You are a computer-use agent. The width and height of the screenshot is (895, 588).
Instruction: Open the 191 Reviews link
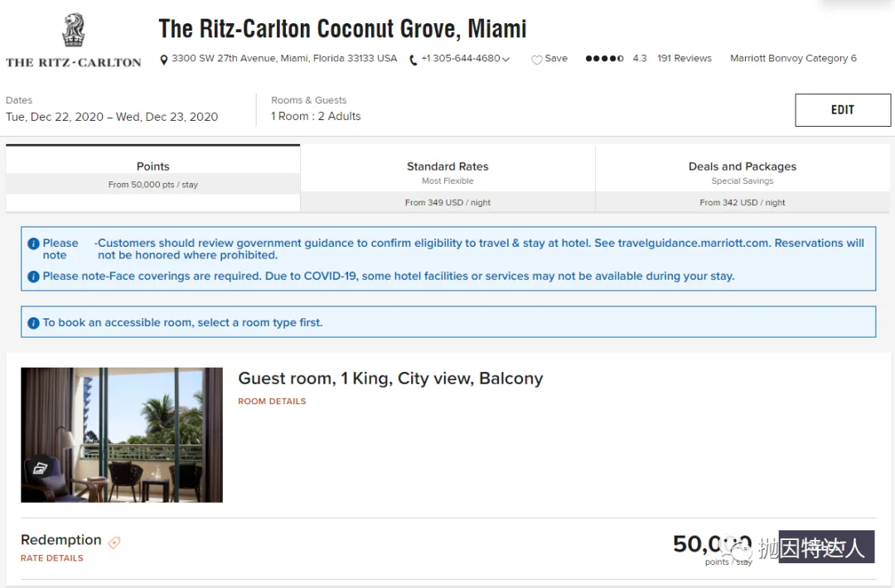[x=685, y=59]
